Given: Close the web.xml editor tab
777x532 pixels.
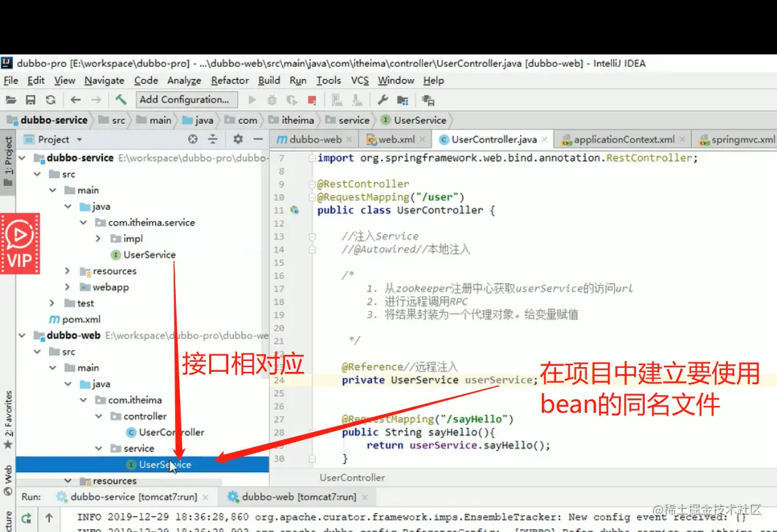Looking at the screenshot, I should tap(423, 140).
